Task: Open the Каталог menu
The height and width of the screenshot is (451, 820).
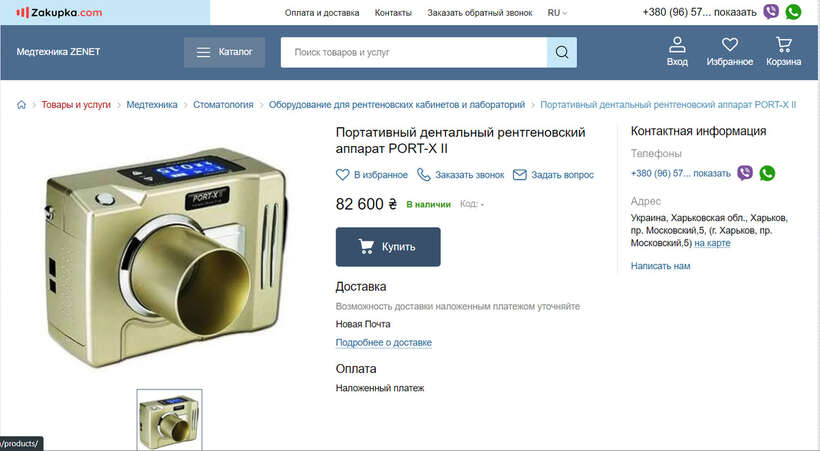Action: point(224,52)
